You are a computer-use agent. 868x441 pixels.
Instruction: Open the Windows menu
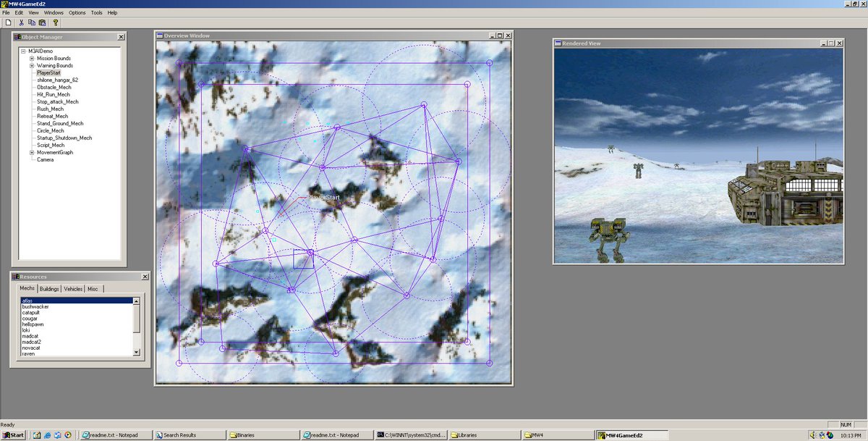[54, 12]
